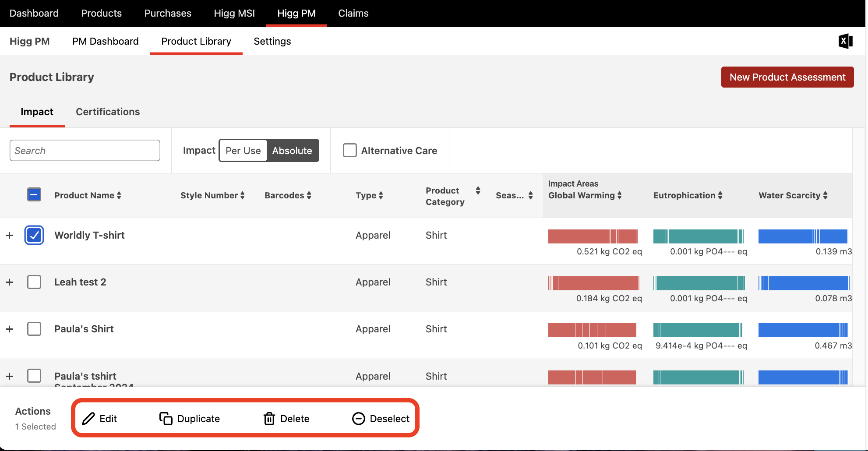Click the Worldly T-shirt Eutrophication bar
The image size is (868, 451).
(x=699, y=236)
